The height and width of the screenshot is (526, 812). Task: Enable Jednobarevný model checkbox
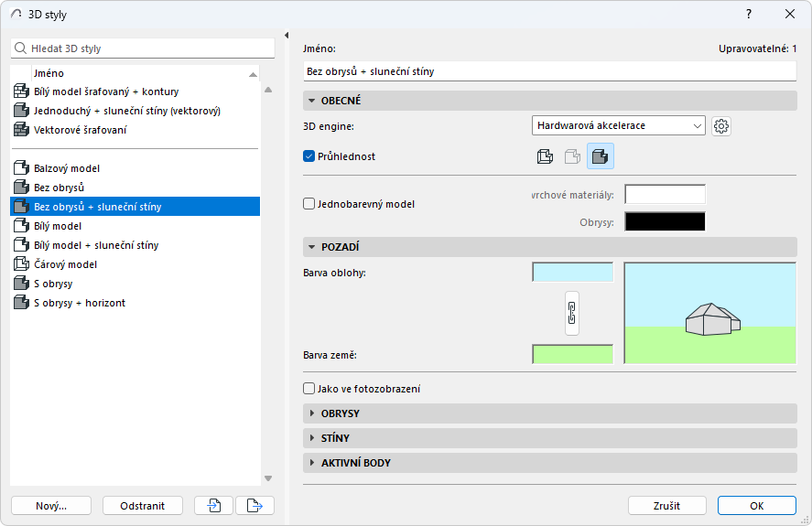pos(309,204)
